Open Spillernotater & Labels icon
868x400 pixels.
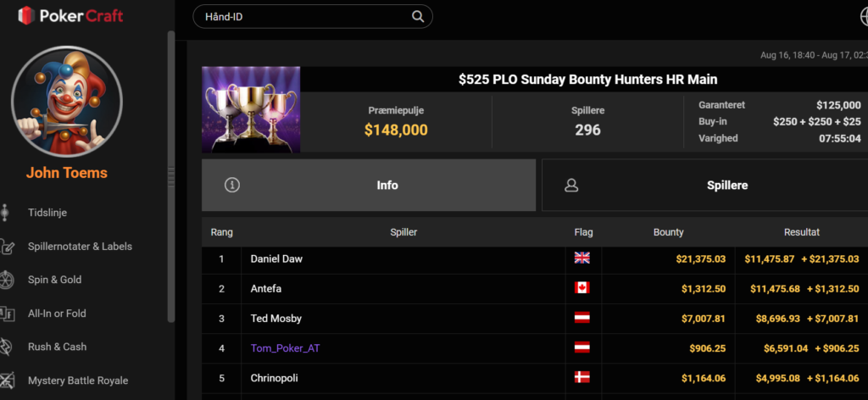(7, 247)
